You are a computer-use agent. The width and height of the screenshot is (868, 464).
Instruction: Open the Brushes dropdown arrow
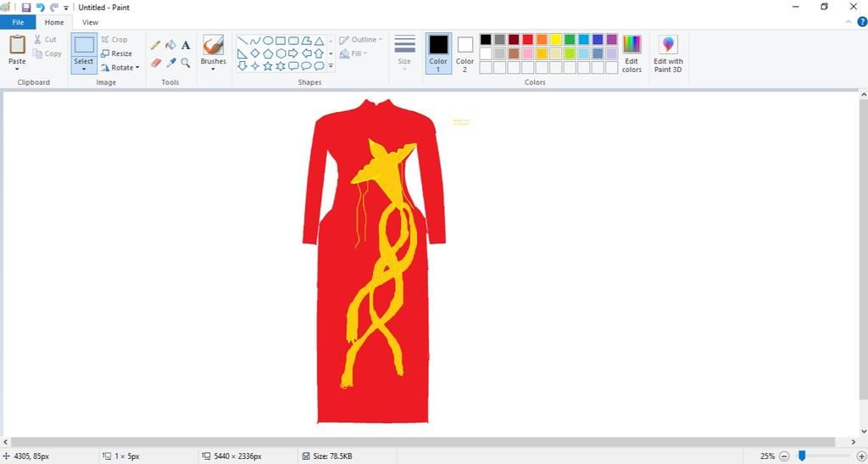pos(213,70)
